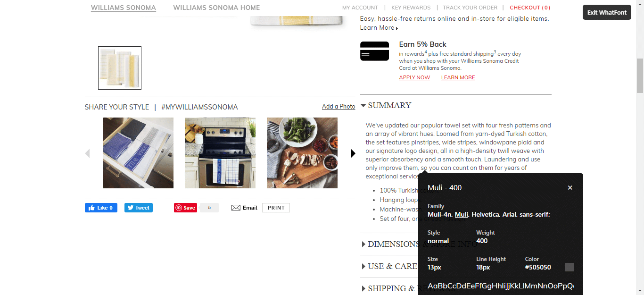Click the credit card icon
The width and height of the screenshot is (644, 295).
374,51
